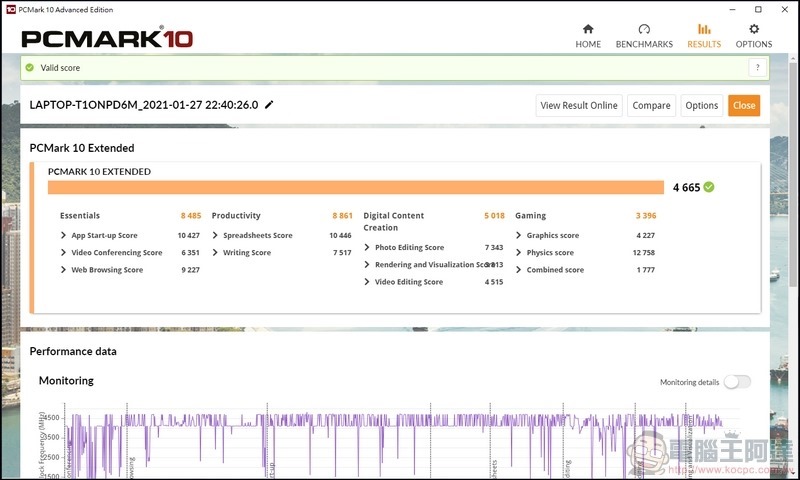Open the OPTIONS tab with gear
Viewport: 800px width, 480px height.
[x=754, y=36]
